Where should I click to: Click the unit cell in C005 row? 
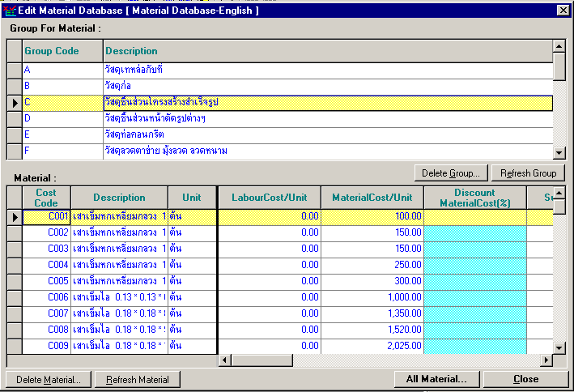(192, 281)
